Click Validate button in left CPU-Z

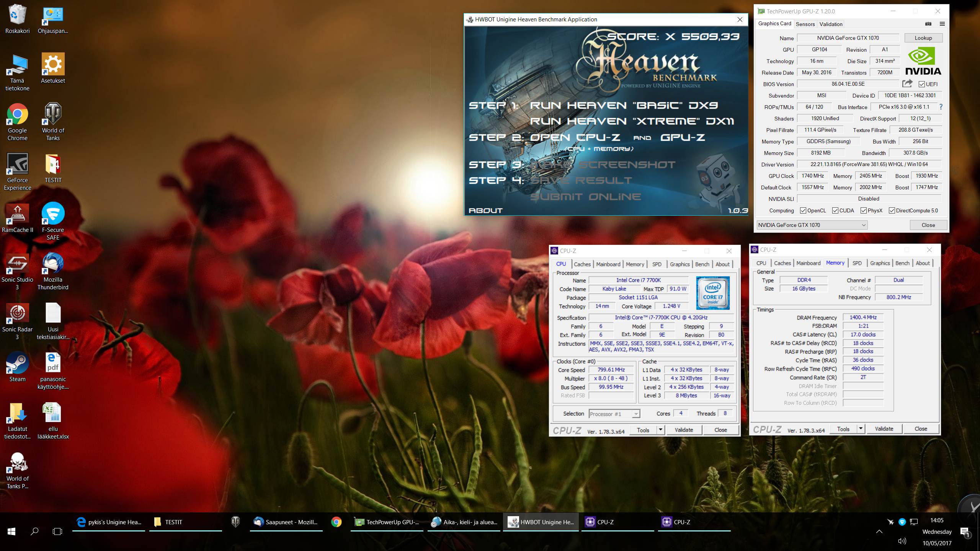[x=684, y=430]
